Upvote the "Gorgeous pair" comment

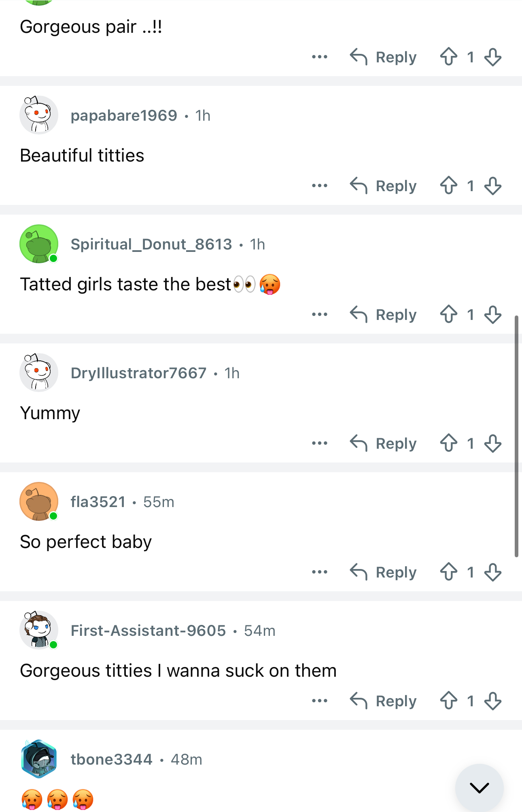pos(449,57)
